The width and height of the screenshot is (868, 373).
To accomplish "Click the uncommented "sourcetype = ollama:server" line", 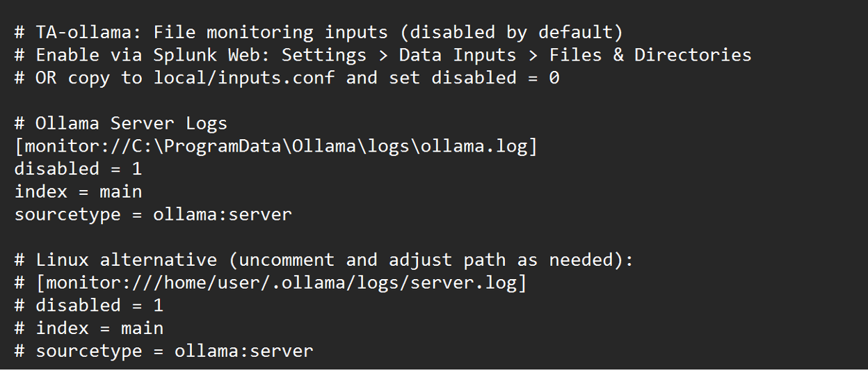I will pos(153,214).
